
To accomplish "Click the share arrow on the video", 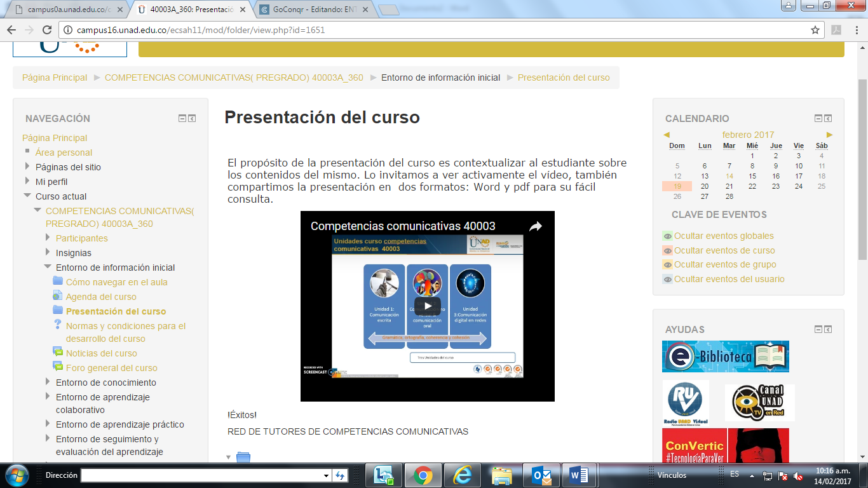I will point(536,226).
